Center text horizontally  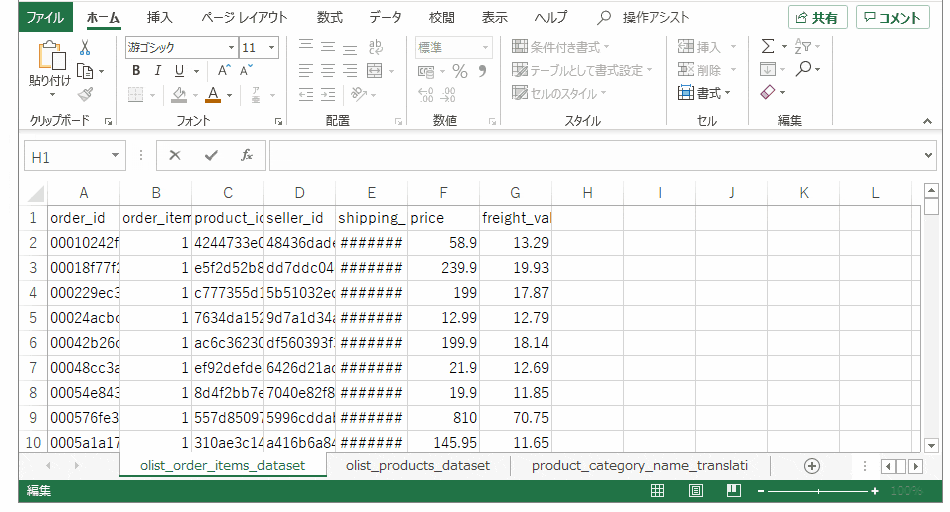tap(328, 71)
